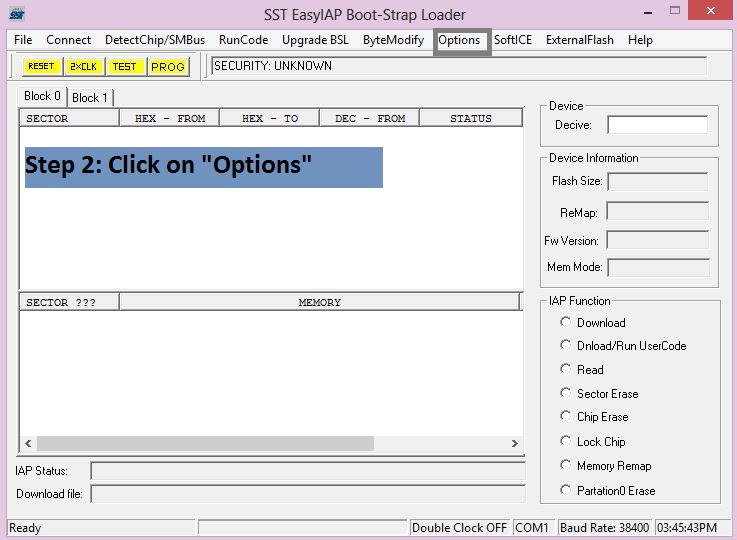This screenshot has width=737, height=540.
Task: Click the SECURITY: UNKNOWN status field
Action: point(459,66)
